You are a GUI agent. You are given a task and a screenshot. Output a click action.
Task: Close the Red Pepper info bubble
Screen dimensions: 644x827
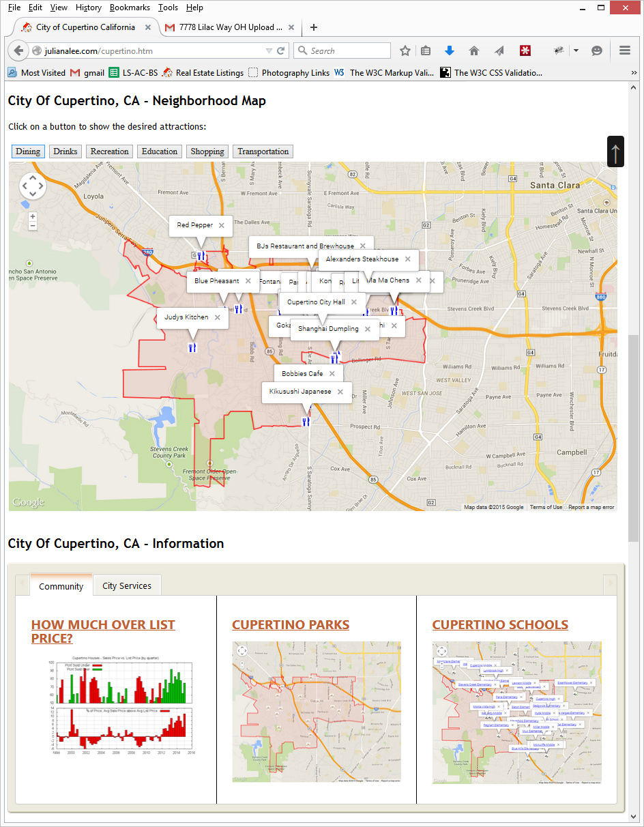click(221, 225)
